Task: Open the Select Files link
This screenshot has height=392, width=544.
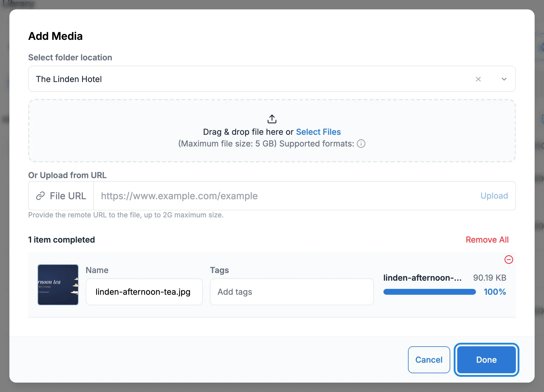Action: [318, 132]
